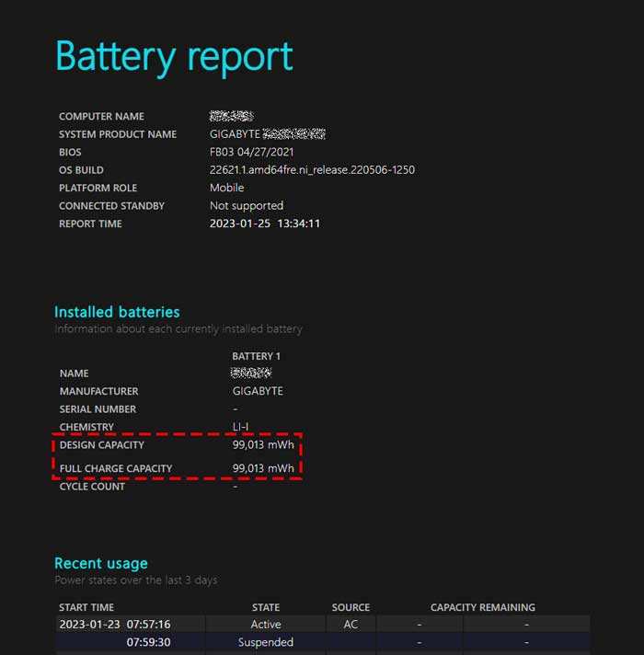
Task: Select the 'OS BUILD' label
Action: coord(82,170)
